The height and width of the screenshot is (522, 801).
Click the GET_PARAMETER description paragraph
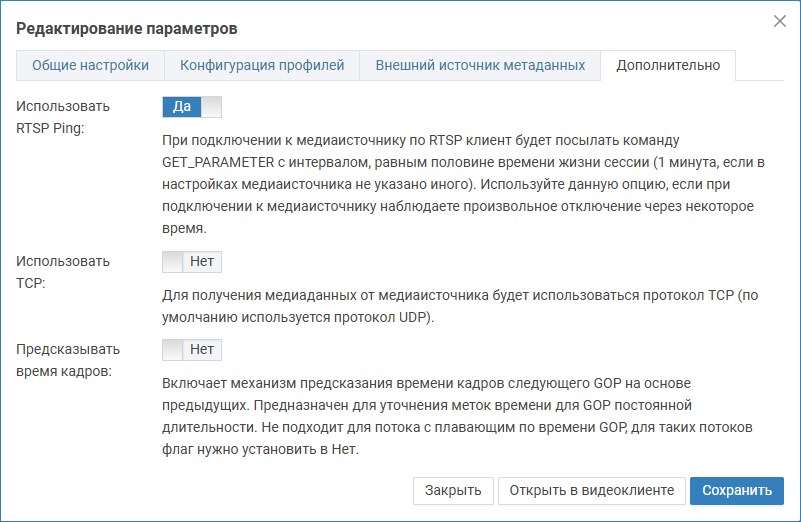pos(463,184)
